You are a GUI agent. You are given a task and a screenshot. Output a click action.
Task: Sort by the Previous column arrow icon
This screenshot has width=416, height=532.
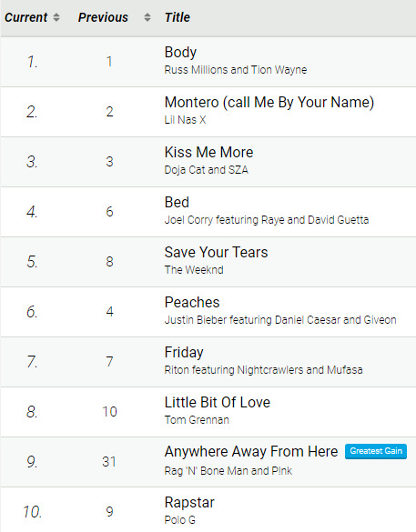[147, 17]
